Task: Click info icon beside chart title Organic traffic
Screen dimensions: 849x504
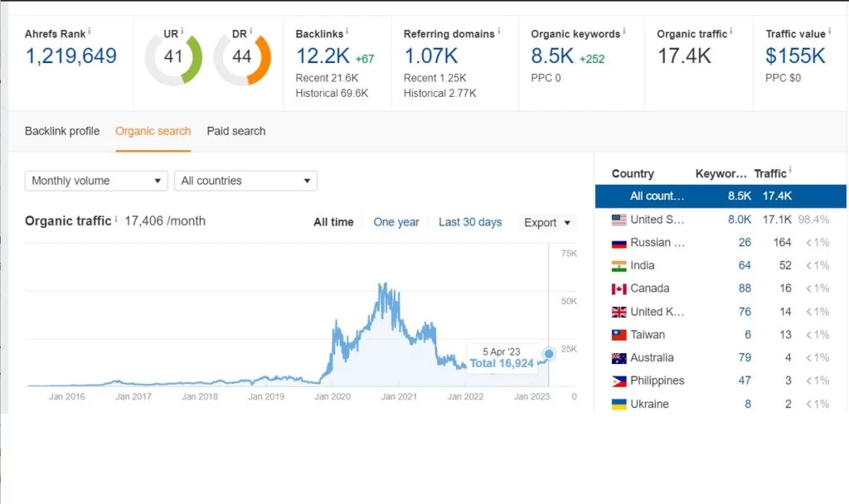Action: [116, 219]
